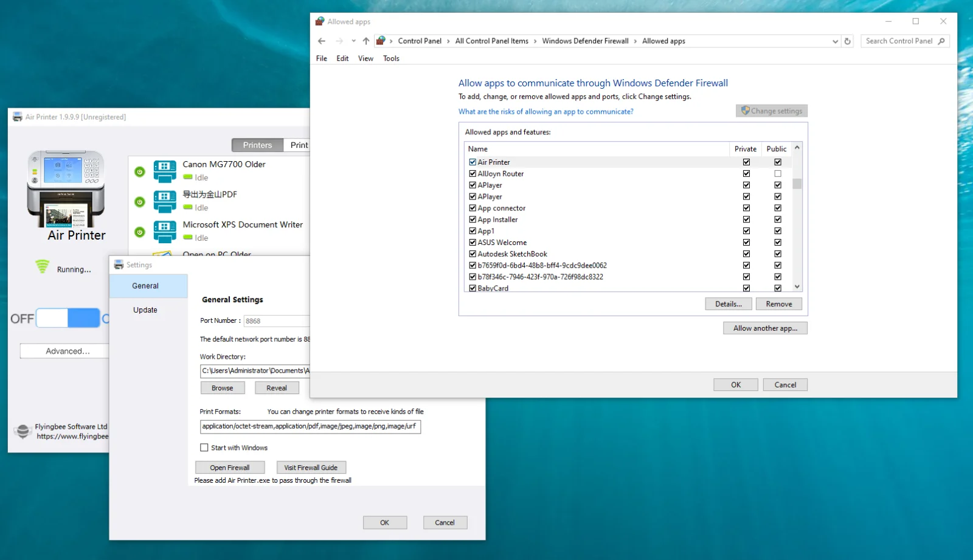Enable Start with Windows checkbox

click(204, 448)
